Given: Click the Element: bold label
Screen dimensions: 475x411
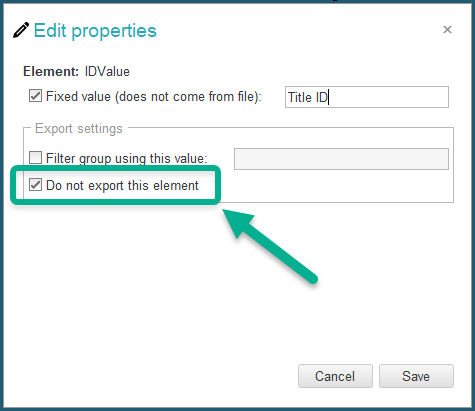Looking at the screenshot, I should point(51,71).
